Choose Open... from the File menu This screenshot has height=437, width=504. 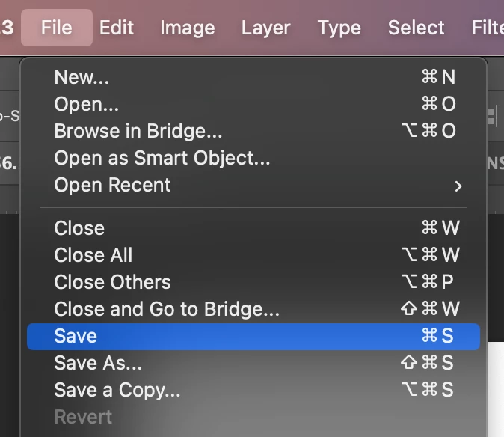[86, 104]
